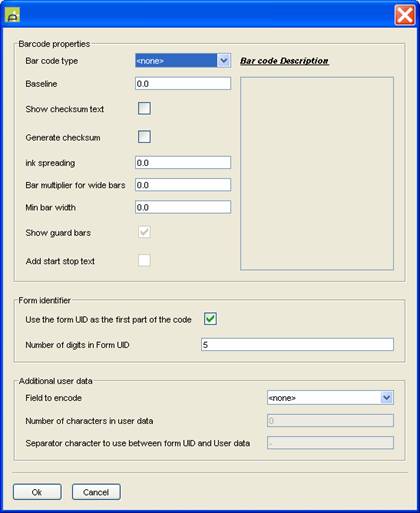Close the barcode dialog window
This screenshot has width=420, height=513.
point(405,15)
